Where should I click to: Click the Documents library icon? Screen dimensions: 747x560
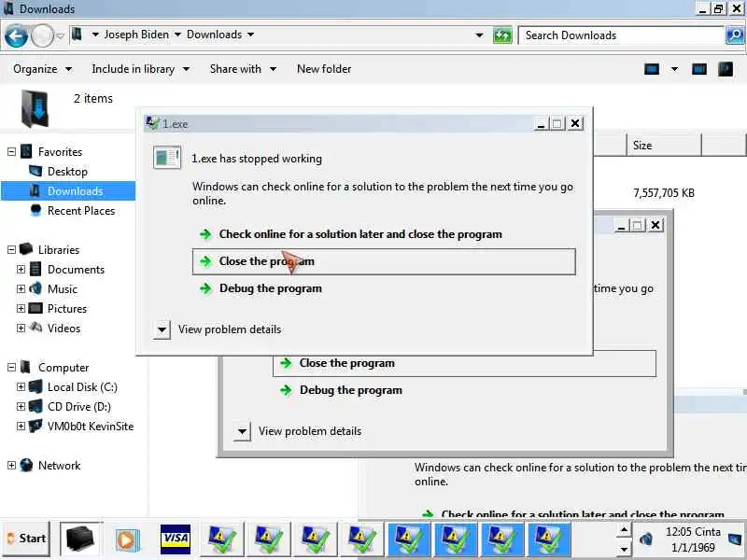pos(35,269)
